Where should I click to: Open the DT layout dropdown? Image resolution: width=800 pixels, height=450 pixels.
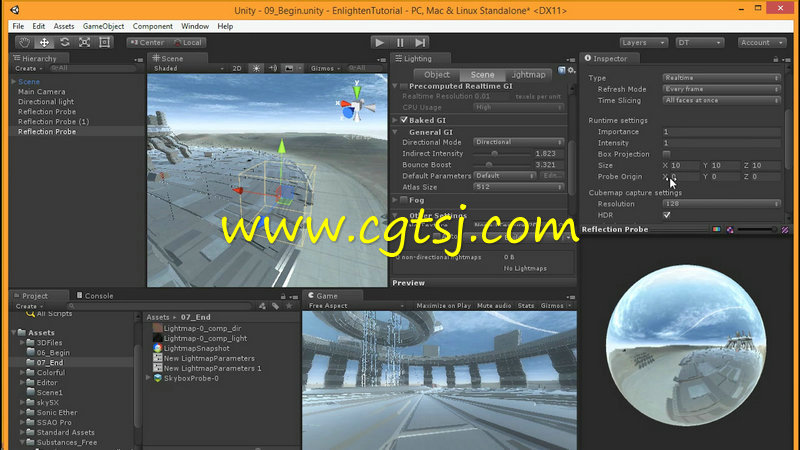tap(699, 43)
